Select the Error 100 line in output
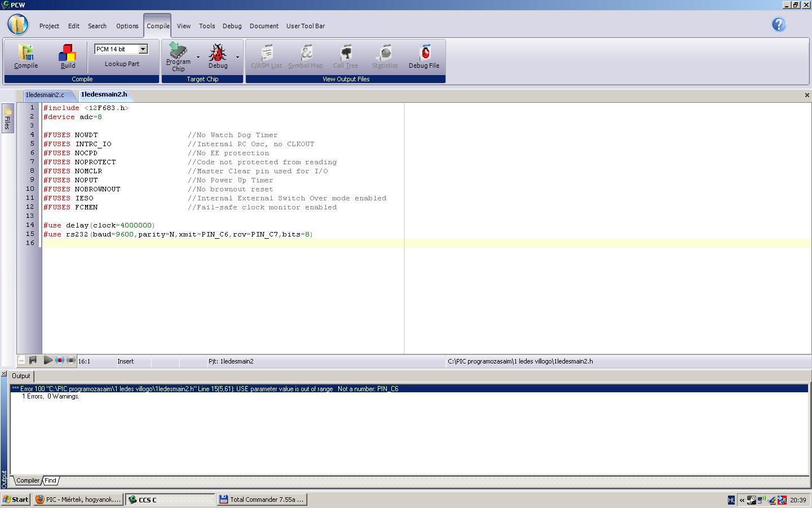The height and width of the screenshot is (508, 812). pyautogui.click(x=409, y=388)
